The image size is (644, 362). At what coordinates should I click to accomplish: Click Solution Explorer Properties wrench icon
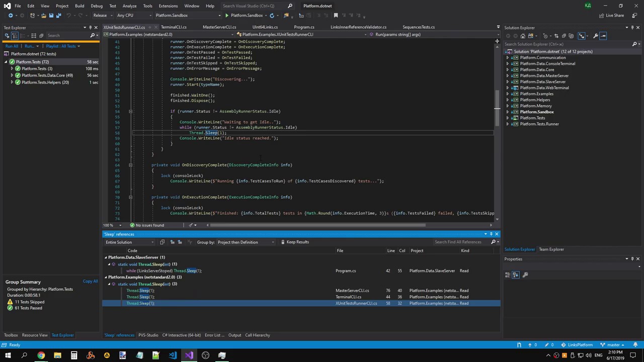click(595, 36)
